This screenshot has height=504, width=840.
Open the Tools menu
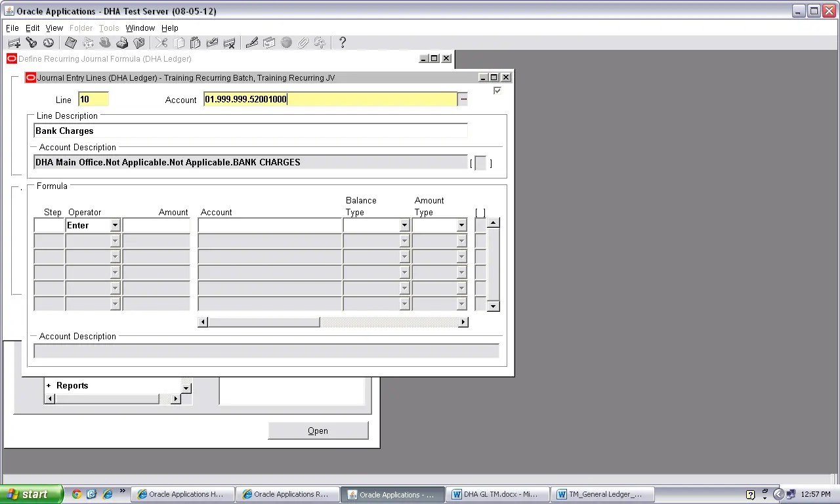pos(109,28)
